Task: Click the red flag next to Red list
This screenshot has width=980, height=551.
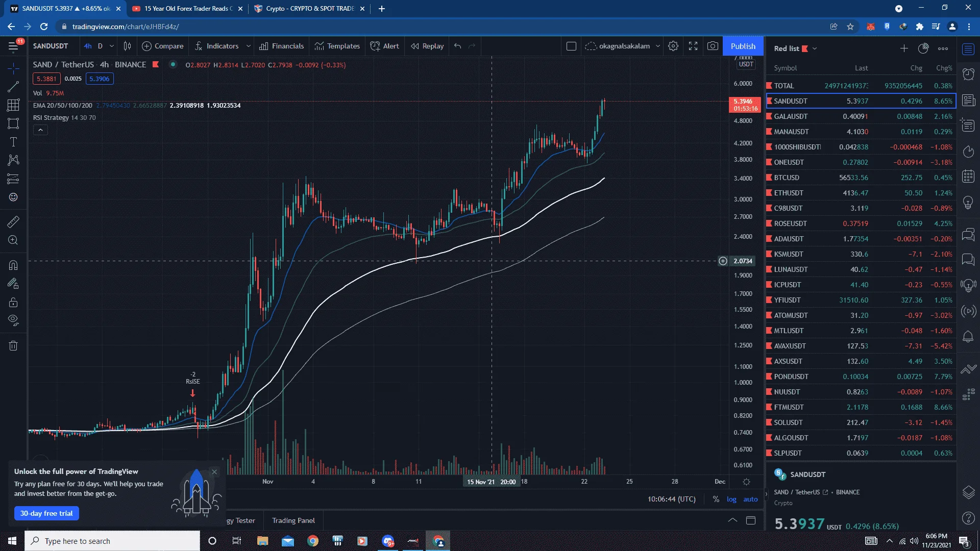Action: click(x=805, y=48)
